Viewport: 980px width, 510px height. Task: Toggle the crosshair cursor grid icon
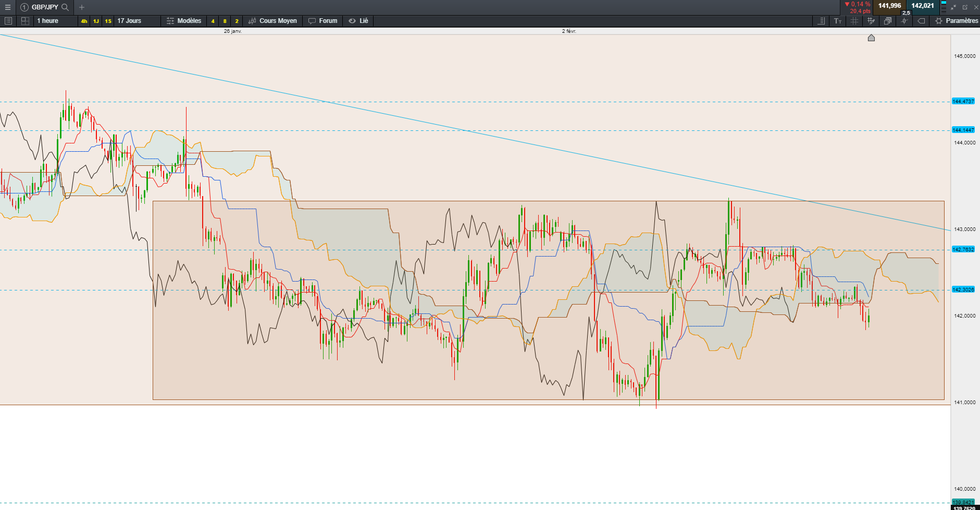pyautogui.click(x=854, y=21)
